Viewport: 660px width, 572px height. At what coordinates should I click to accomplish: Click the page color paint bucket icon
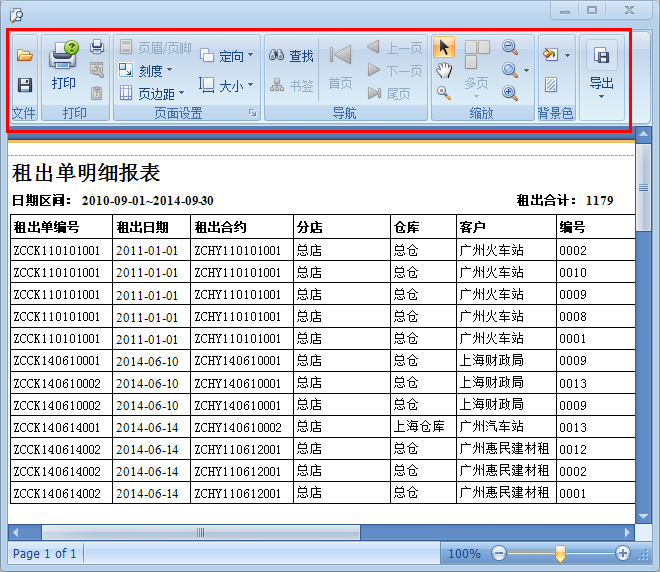tap(551, 55)
